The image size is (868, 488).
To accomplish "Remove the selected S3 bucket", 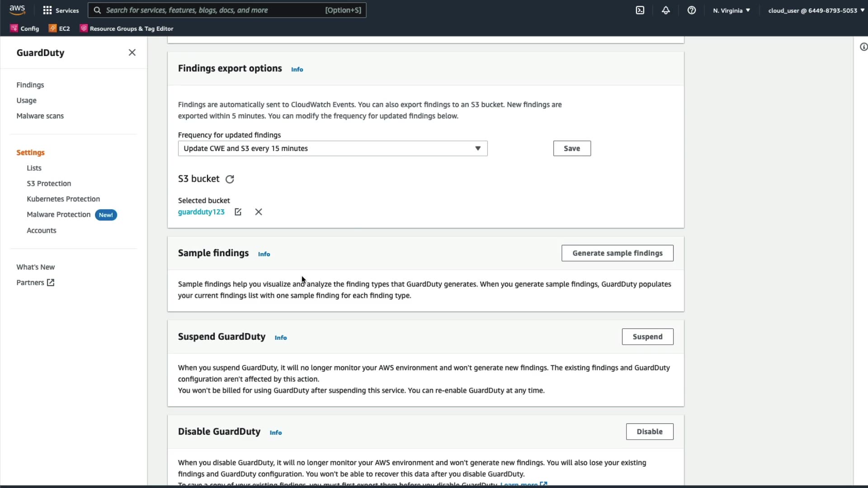I will click(259, 212).
